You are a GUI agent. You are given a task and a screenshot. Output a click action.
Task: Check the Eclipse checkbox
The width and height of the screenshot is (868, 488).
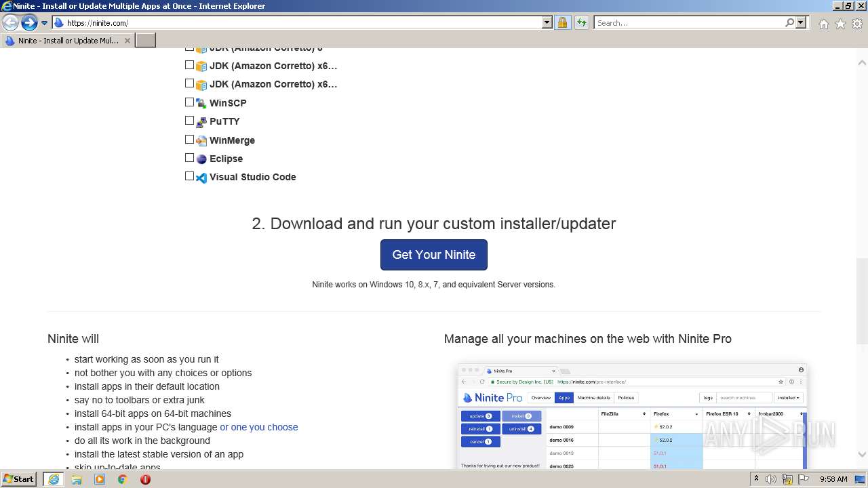pos(189,158)
